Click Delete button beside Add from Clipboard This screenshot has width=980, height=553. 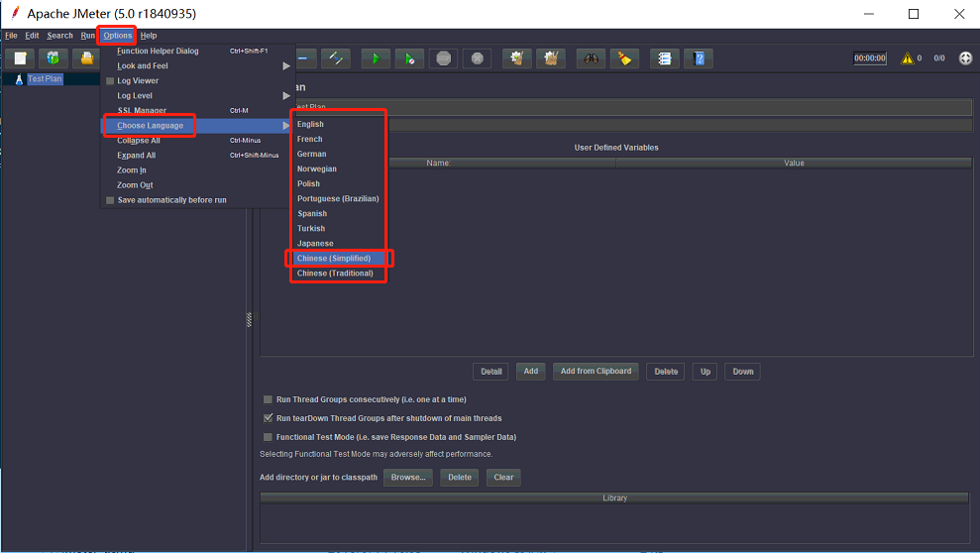666,372
